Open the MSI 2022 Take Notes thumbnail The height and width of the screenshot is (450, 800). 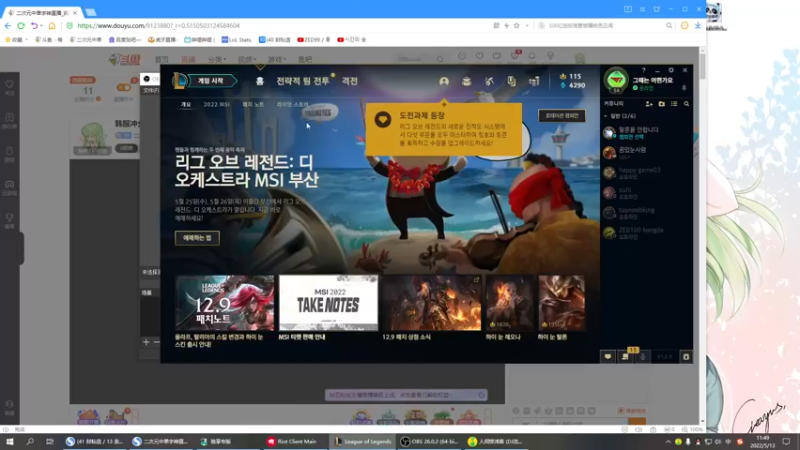coord(329,303)
